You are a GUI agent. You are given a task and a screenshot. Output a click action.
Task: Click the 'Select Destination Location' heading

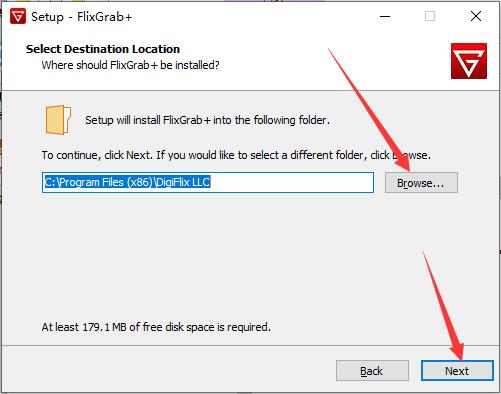pos(103,49)
